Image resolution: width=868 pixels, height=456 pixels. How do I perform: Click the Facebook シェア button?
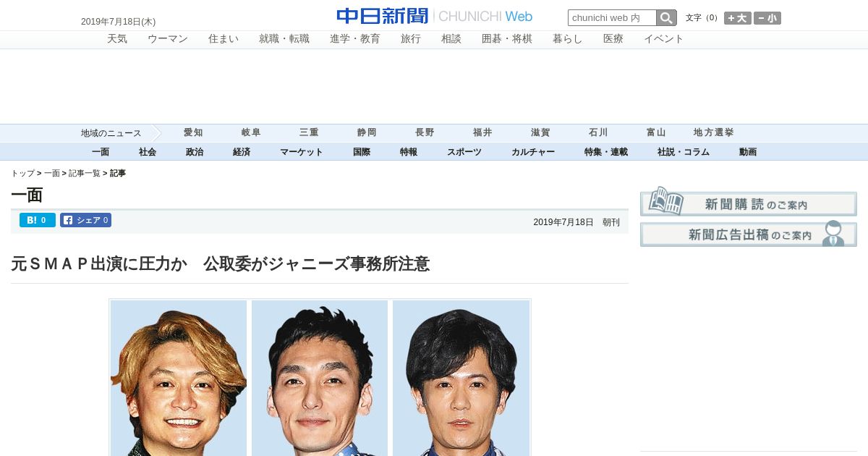[x=85, y=220]
